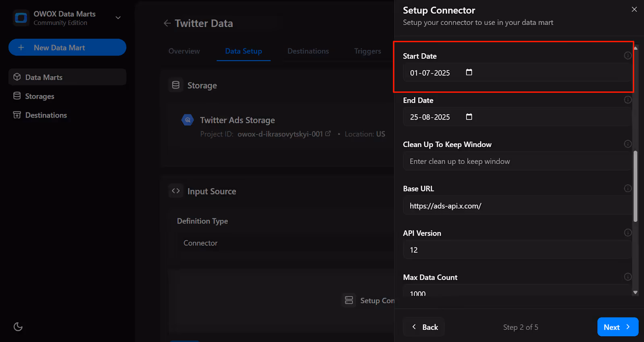Click scrollbar down arrow in connector panel
The height and width of the screenshot is (342, 644).
point(636,292)
